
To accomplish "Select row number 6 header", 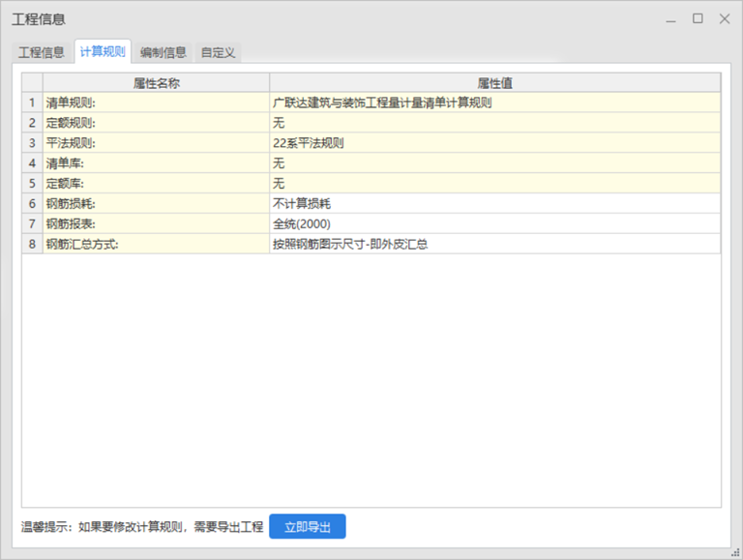I will pyautogui.click(x=32, y=204).
